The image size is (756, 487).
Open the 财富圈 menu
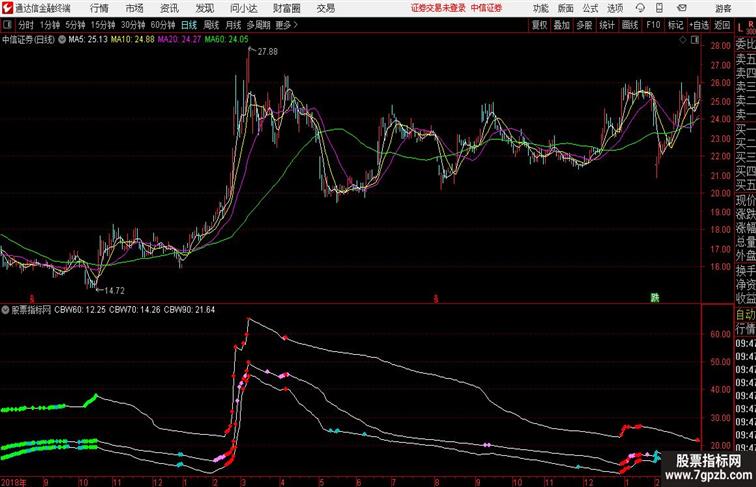[x=286, y=8]
